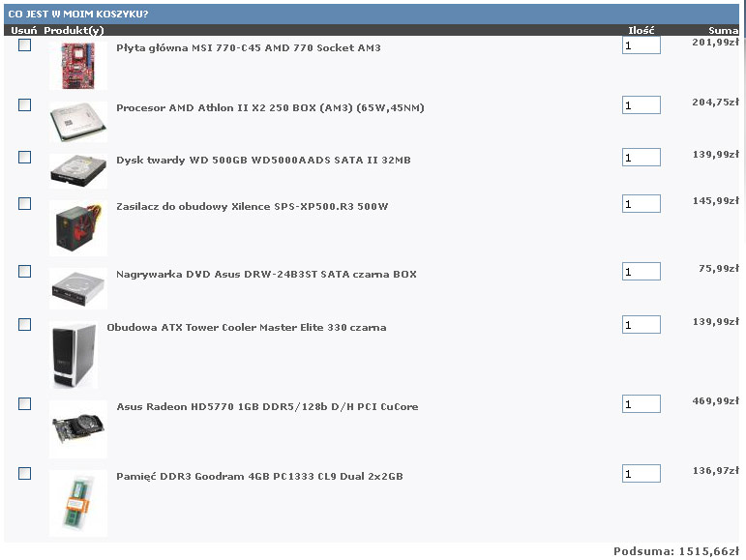Open WD hard drive product thumbnail
Screen dimensions: 746x560
pos(78,171)
